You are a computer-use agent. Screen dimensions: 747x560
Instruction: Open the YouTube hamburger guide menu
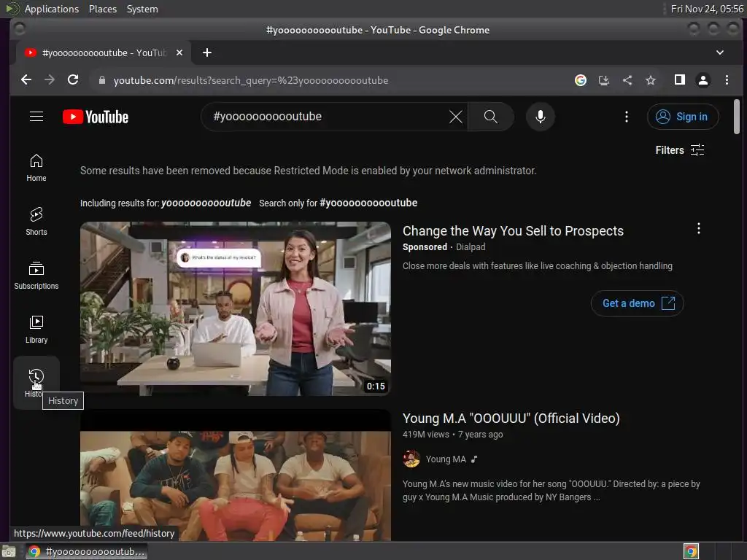point(36,116)
